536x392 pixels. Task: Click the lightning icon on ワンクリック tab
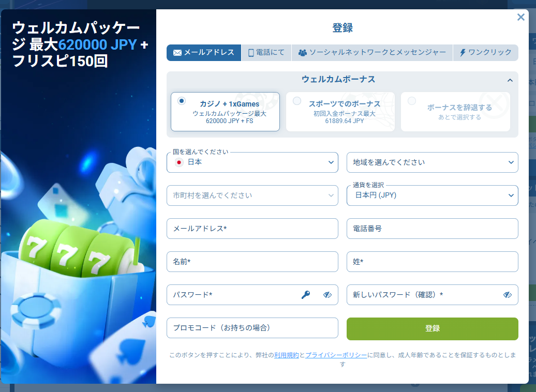463,53
